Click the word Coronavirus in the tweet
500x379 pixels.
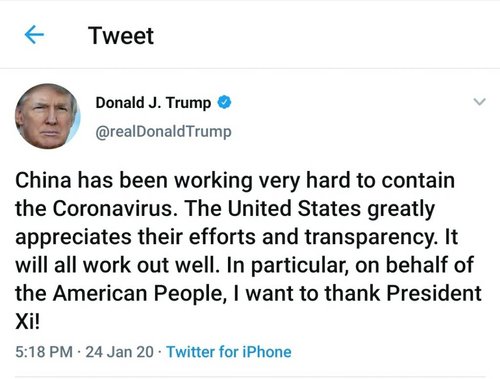[x=113, y=209]
